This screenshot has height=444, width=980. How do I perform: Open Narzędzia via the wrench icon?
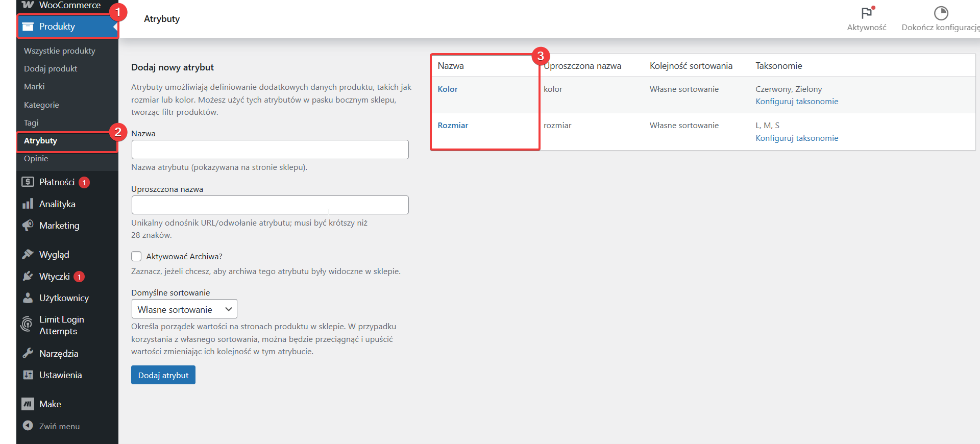(28, 353)
